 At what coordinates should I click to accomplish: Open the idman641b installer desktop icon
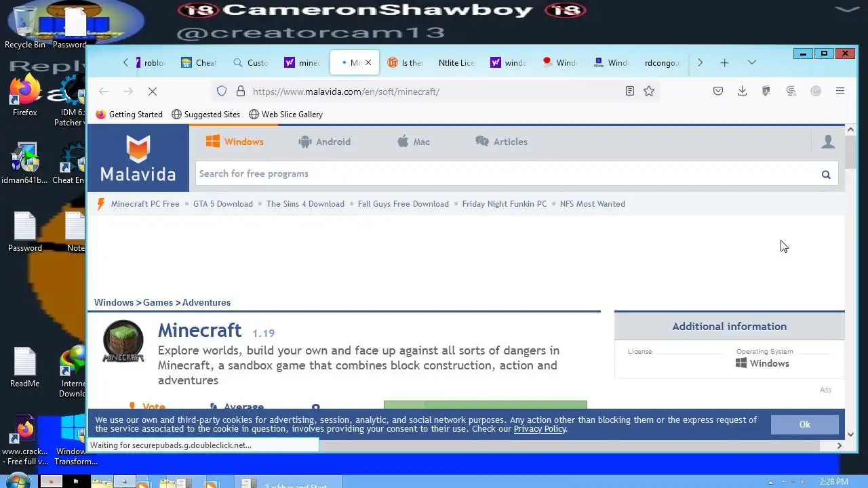click(x=24, y=163)
